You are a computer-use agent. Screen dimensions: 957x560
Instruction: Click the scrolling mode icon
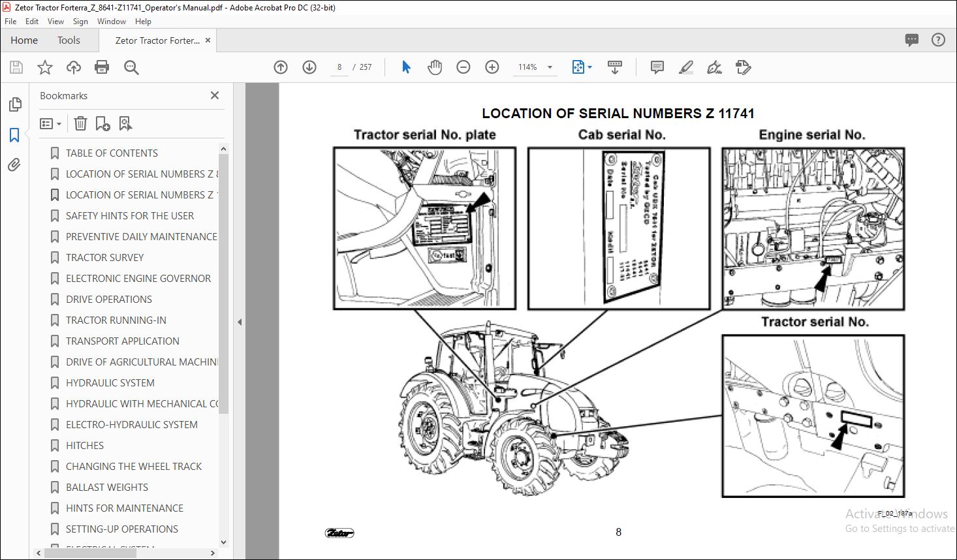click(615, 67)
